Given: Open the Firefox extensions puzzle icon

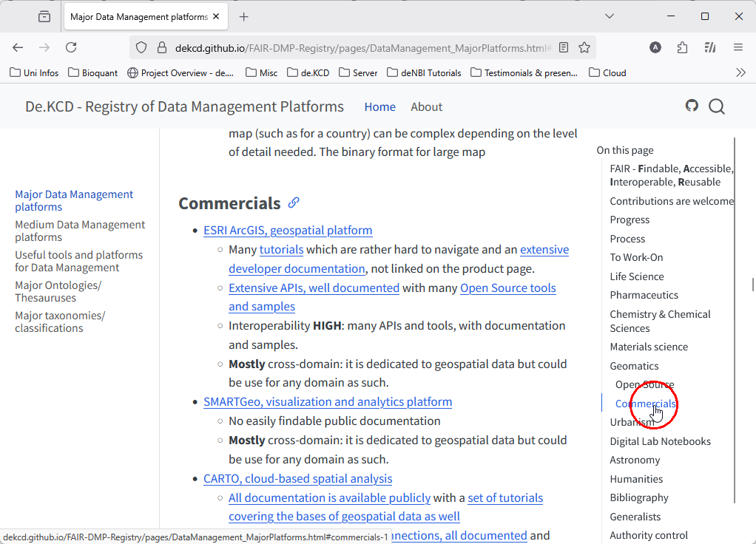Looking at the screenshot, I should pos(682,47).
